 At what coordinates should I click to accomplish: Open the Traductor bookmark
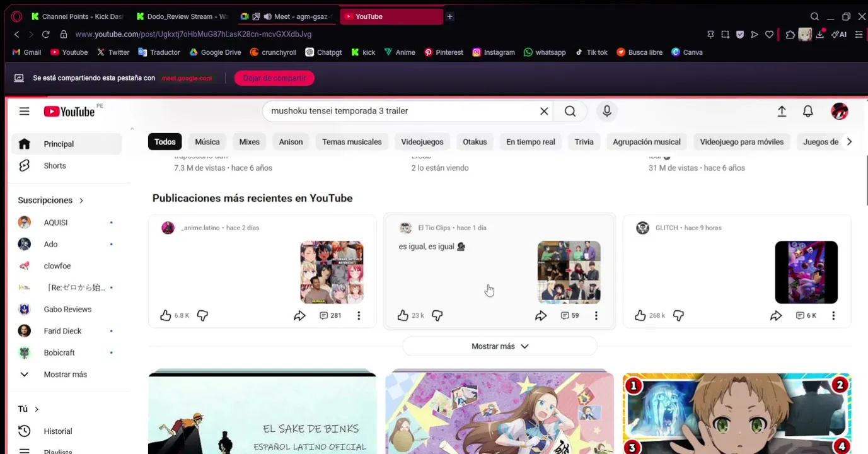point(159,52)
